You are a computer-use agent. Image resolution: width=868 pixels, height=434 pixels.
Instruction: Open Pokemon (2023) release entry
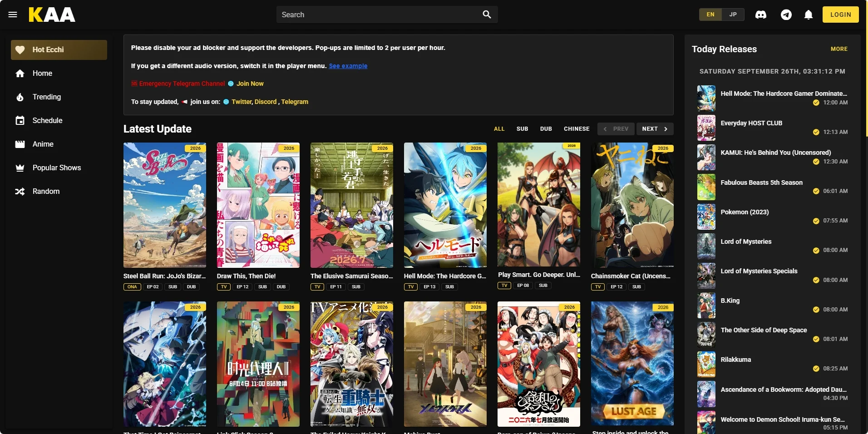pyautogui.click(x=773, y=217)
